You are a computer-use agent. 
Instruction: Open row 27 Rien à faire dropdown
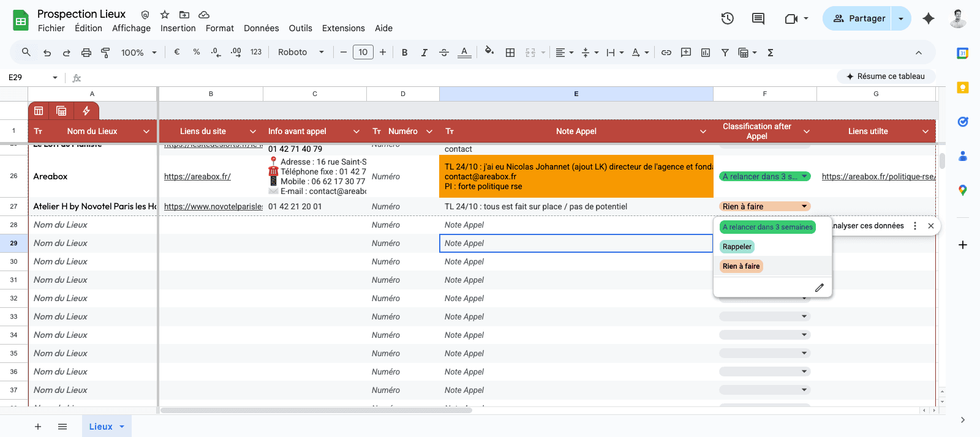[765, 207]
